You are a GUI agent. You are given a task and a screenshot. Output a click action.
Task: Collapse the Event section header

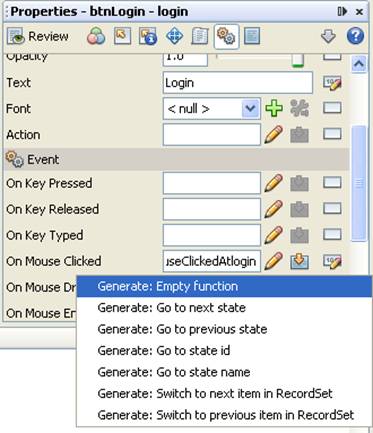click(176, 159)
